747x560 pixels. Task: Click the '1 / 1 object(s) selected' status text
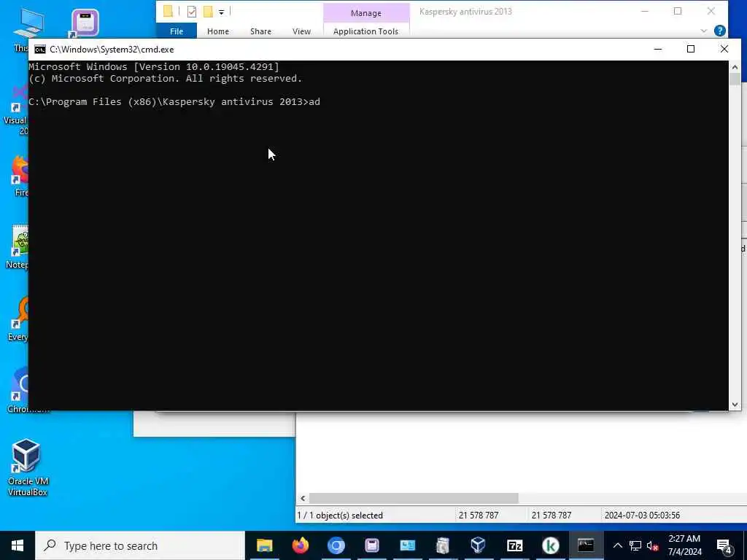[x=340, y=516]
